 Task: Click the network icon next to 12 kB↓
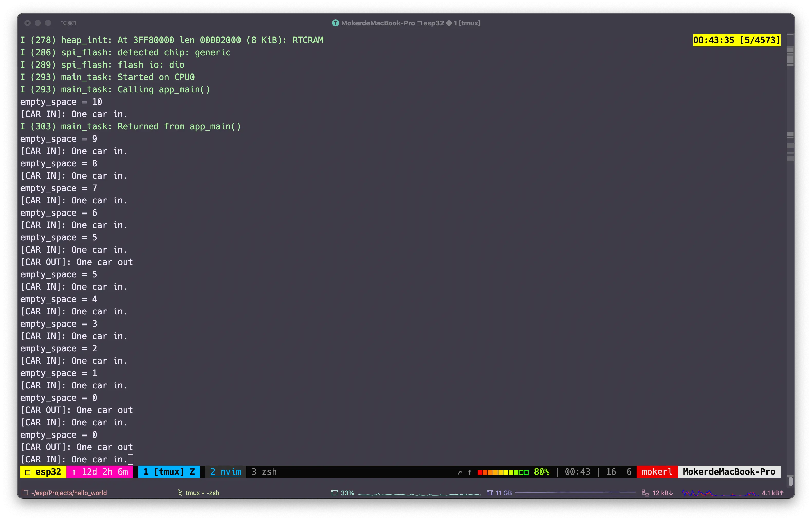pos(645,493)
